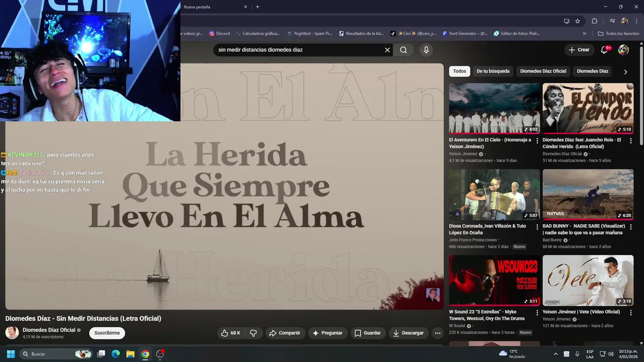Start voice search with the microphone icon
Image resolution: width=644 pixels, height=362 pixels.
[426, 50]
